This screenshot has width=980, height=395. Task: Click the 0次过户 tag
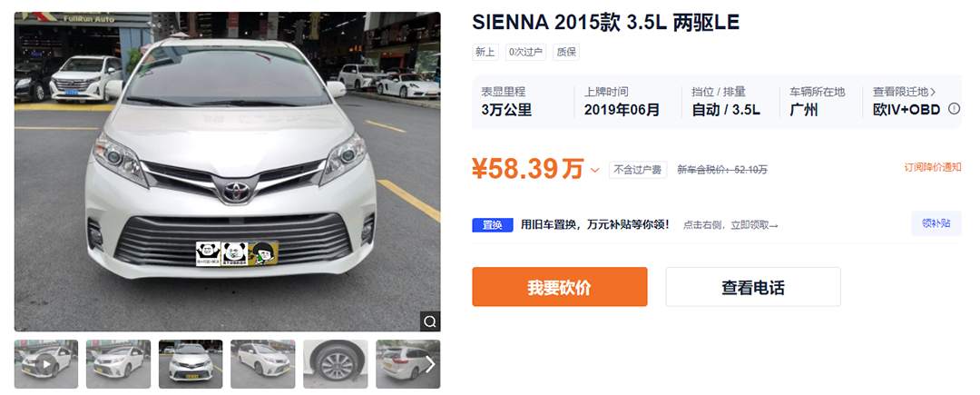(526, 52)
